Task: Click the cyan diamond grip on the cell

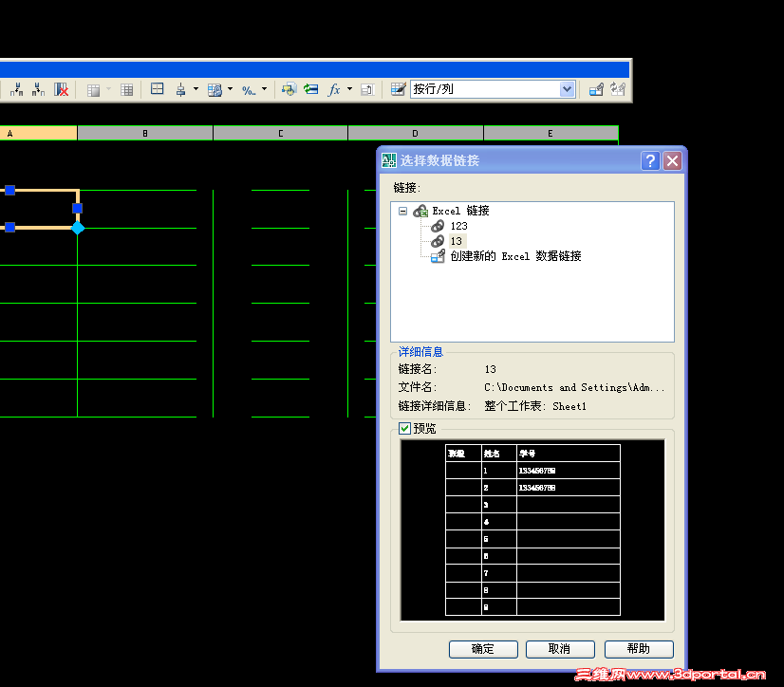Action: [x=78, y=228]
